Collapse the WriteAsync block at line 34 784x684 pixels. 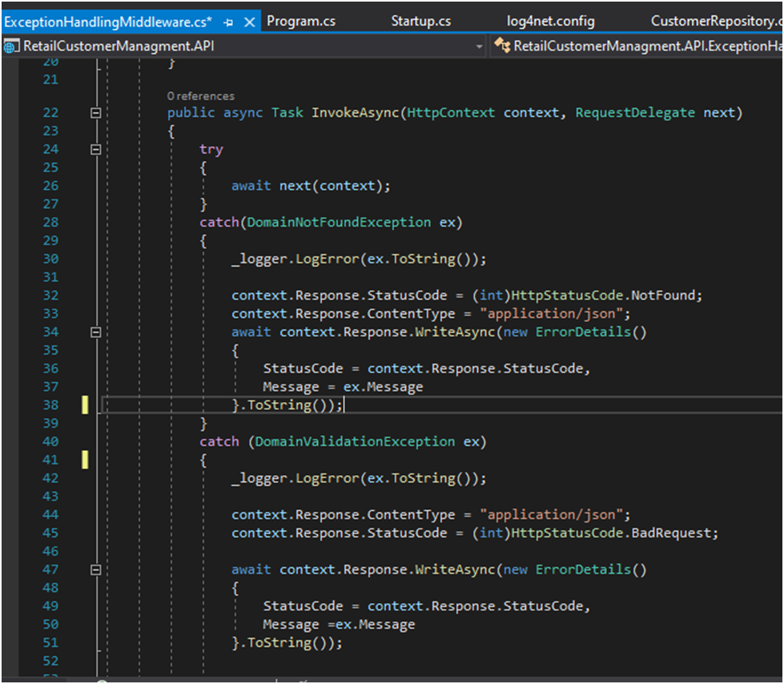pyautogui.click(x=96, y=332)
